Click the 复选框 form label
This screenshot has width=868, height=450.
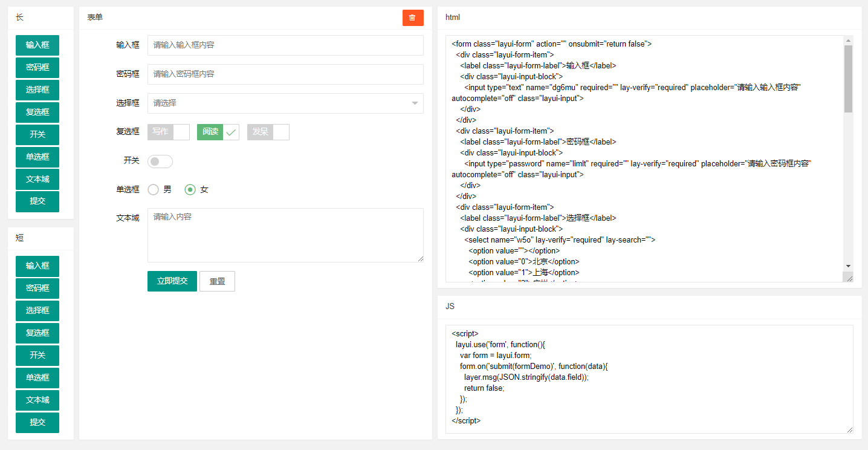[128, 131]
